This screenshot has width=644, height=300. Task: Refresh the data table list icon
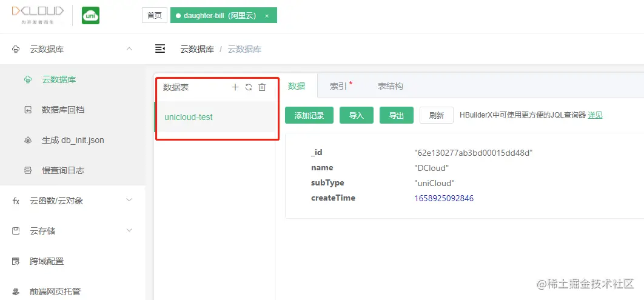point(249,87)
